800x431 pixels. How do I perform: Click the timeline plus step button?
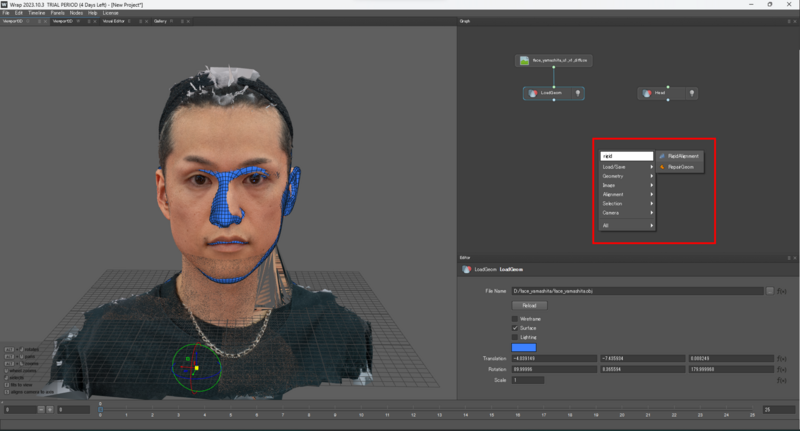[50, 410]
